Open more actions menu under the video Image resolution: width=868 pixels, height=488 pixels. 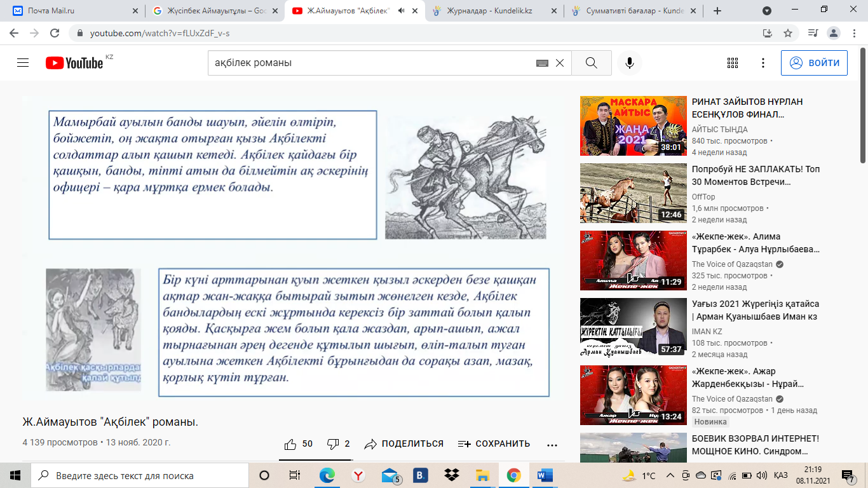[x=552, y=444]
